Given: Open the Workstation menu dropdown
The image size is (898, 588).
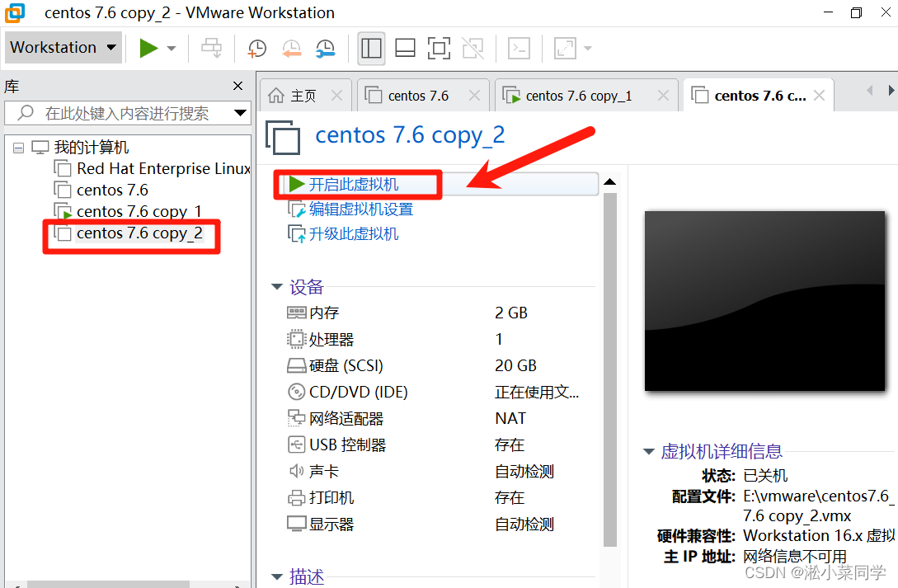Looking at the screenshot, I should (63, 48).
